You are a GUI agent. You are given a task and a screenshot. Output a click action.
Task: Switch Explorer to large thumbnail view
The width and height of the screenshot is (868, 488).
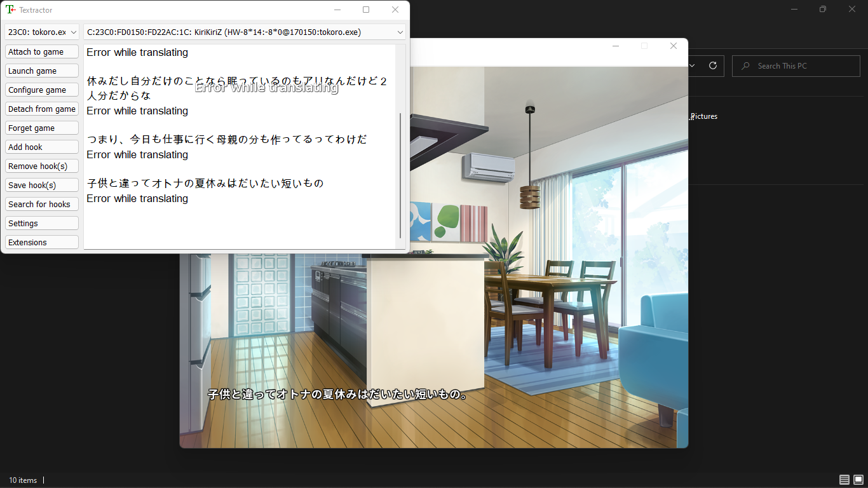coord(858,480)
